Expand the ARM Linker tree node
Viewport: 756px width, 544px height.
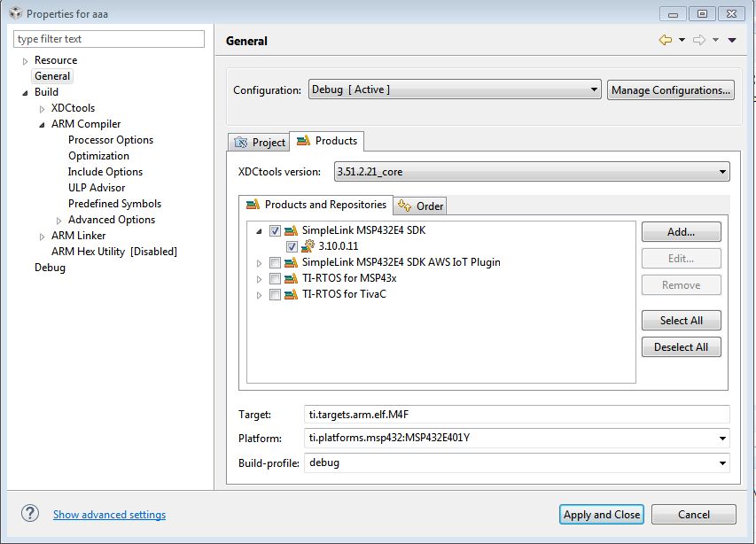click(43, 236)
